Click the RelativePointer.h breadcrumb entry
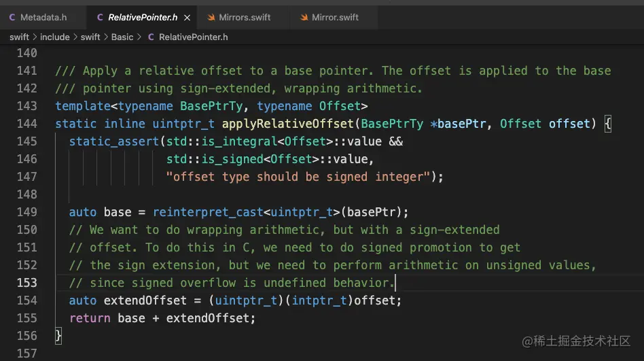644x361 pixels. click(x=193, y=37)
